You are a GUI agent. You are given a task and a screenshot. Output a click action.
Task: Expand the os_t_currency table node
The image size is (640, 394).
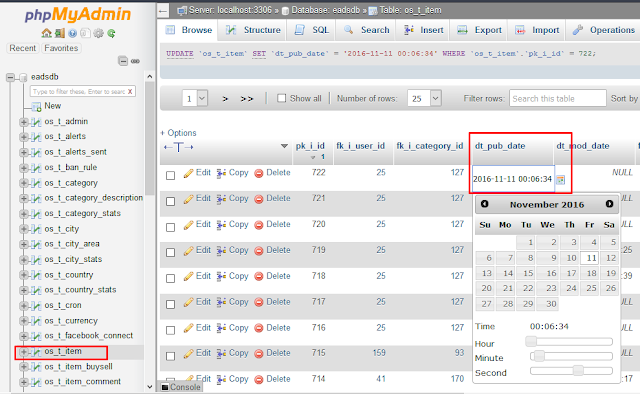(24, 321)
